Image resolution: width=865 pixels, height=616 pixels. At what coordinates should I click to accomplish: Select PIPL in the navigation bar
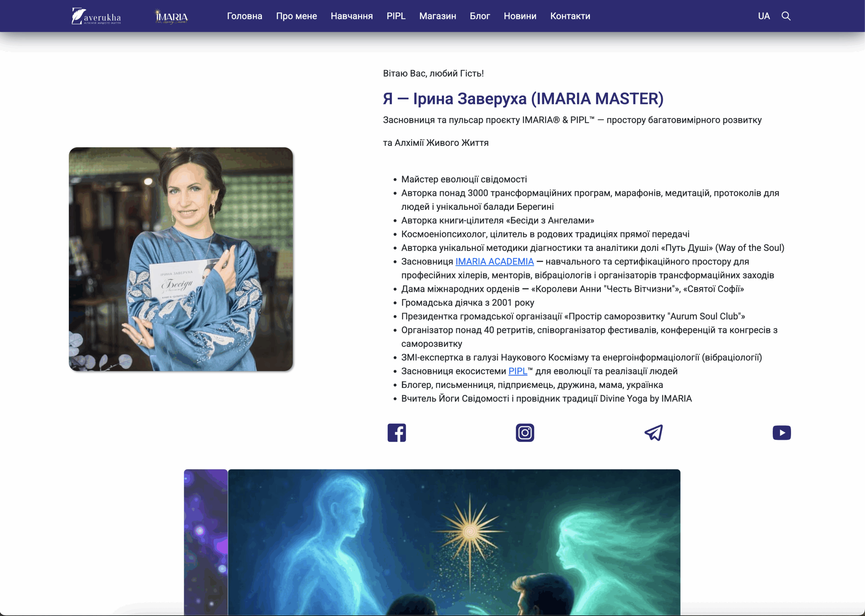(396, 16)
